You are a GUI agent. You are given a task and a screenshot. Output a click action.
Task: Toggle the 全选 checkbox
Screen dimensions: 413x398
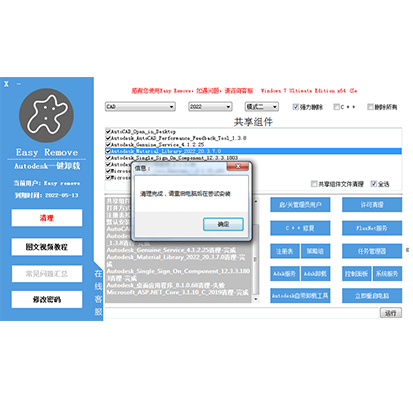tap(374, 184)
